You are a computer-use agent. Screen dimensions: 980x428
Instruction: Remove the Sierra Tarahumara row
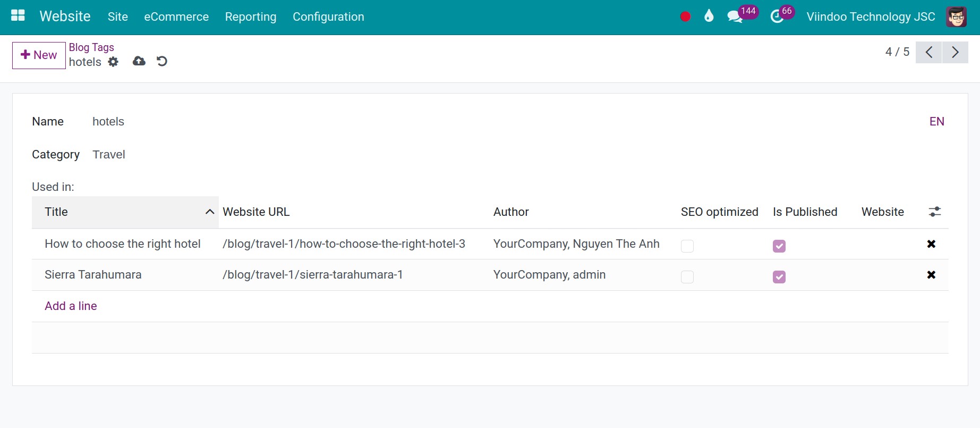[931, 274]
